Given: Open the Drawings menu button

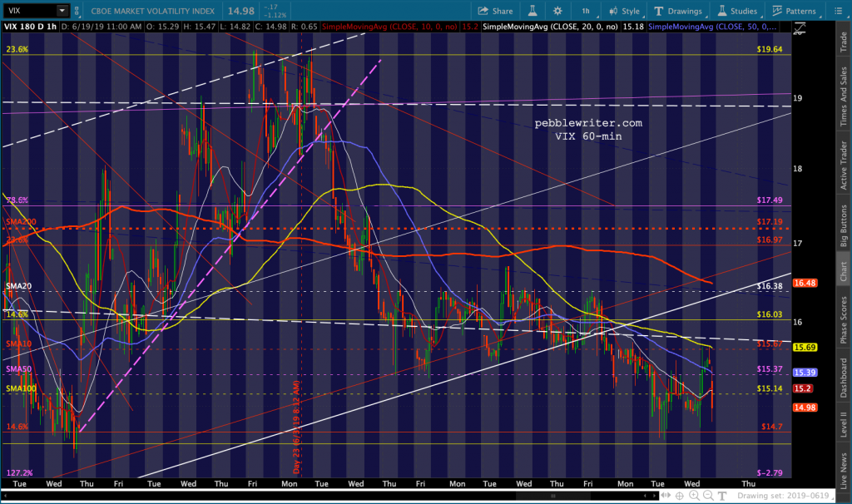Looking at the screenshot, I should 677,11.
